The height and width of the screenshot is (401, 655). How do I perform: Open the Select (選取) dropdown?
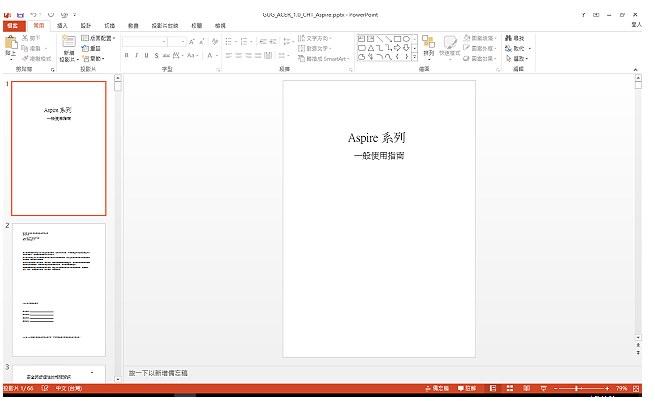click(517, 58)
